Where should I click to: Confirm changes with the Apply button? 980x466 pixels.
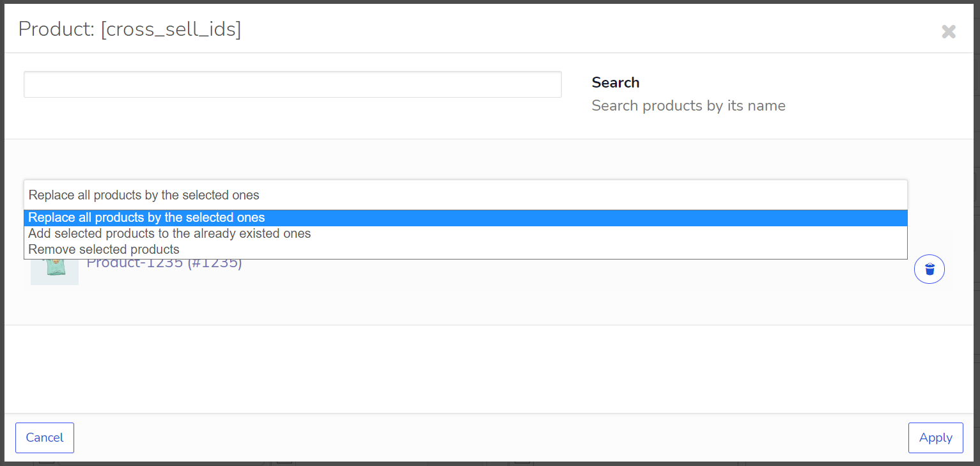tap(936, 438)
